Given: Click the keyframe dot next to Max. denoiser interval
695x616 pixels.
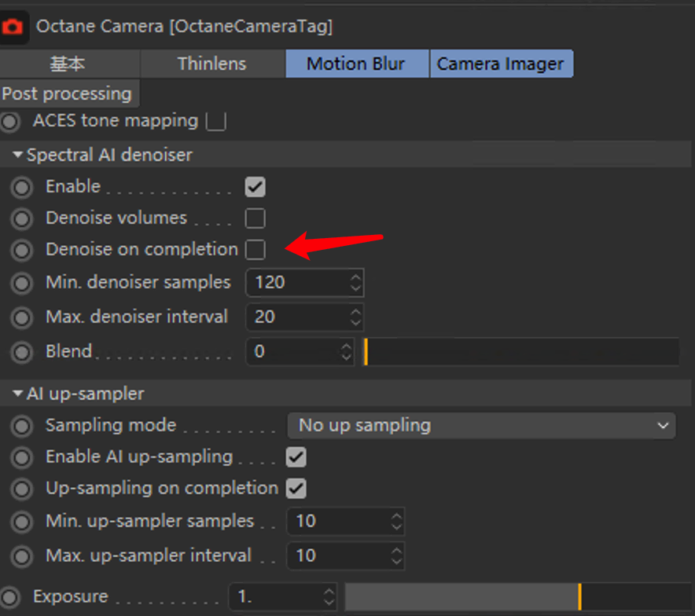Looking at the screenshot, I should [22, 317].
